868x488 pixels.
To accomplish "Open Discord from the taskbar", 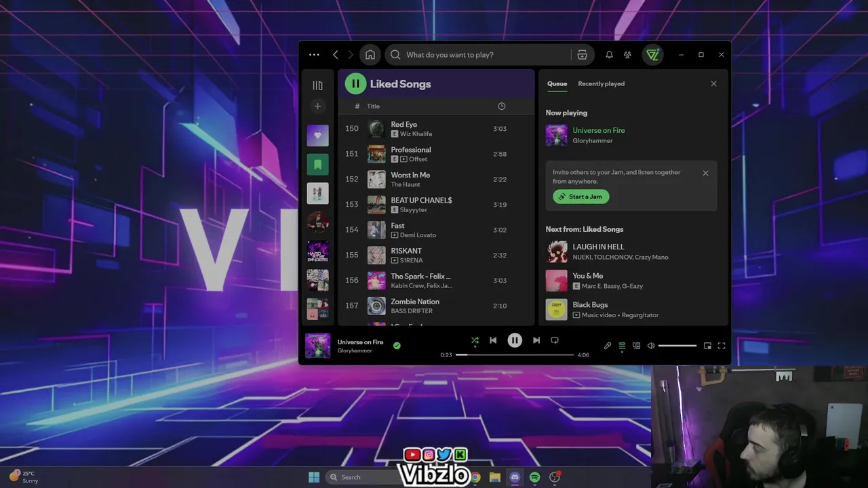I will point(515,477).
